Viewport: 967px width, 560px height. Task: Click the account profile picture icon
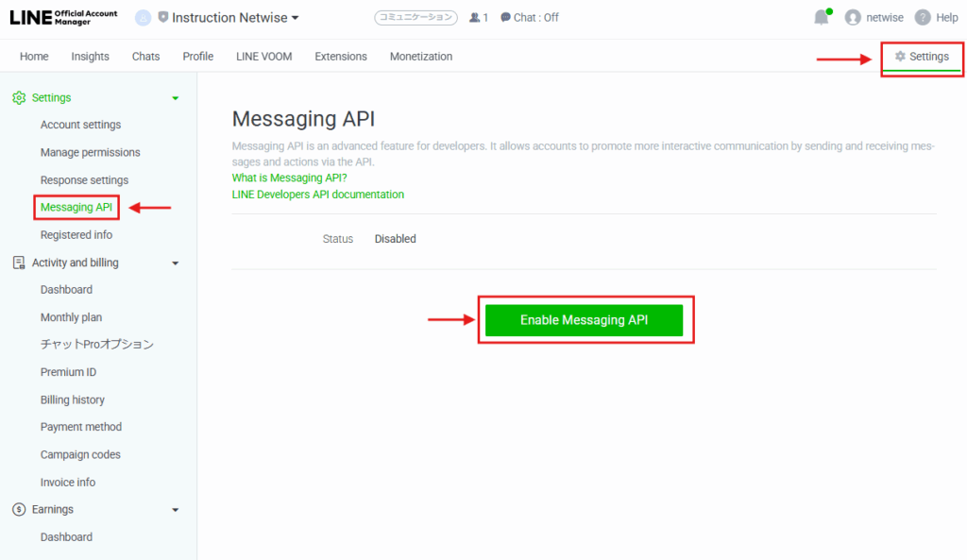point(144,18)
